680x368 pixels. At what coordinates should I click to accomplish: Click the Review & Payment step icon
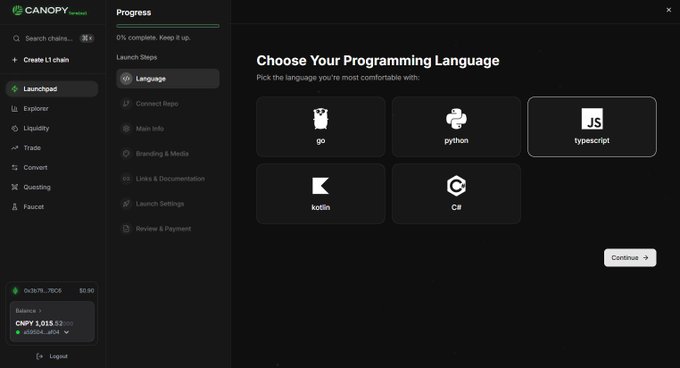tap(126, 229)
